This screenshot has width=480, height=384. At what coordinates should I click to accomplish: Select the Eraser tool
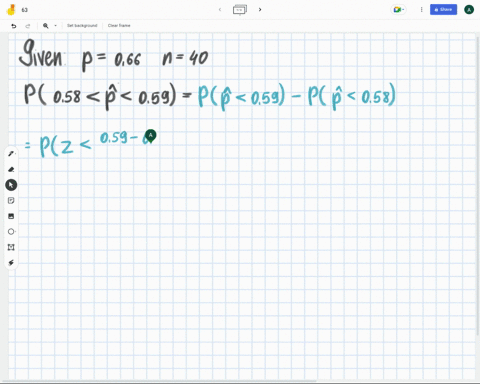(x=11, y=169)
